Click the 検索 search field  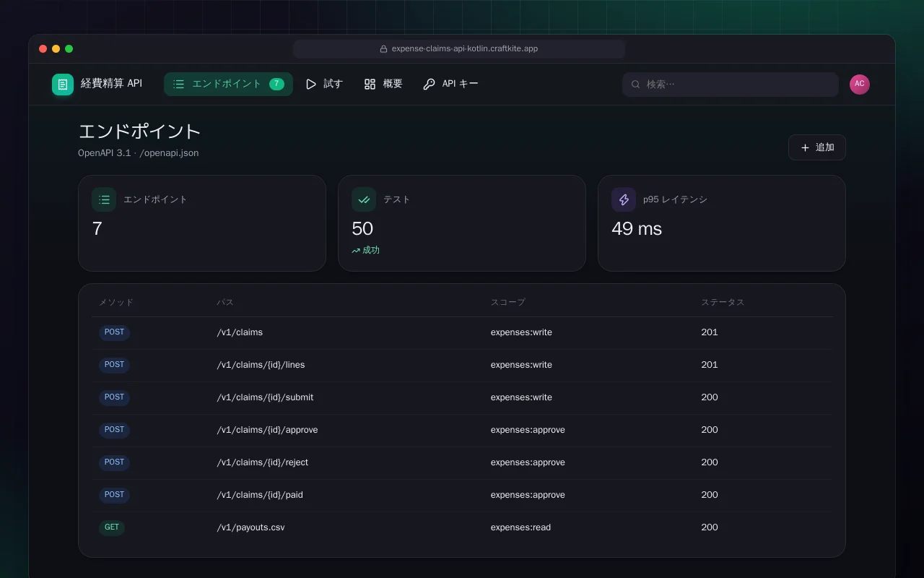point(731,85)
